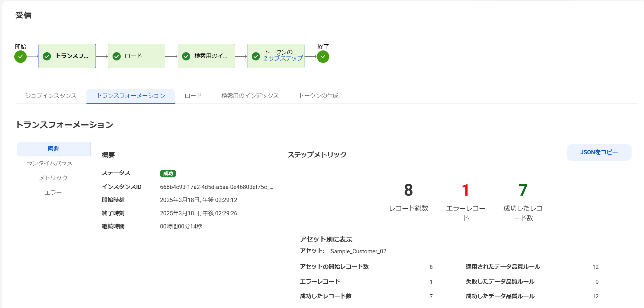Click the checkmark icon inside ロード step

click(116, 56)
